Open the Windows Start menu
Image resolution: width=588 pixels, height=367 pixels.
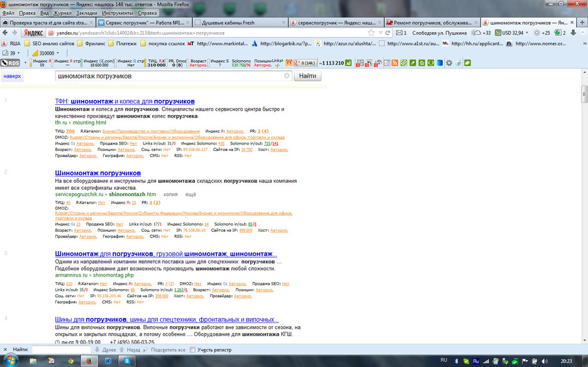(10, 361)
